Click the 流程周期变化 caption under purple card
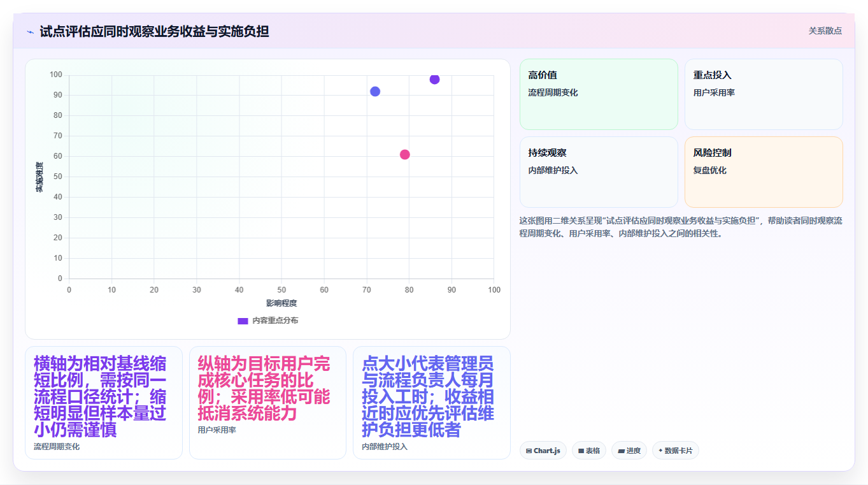This screenshot has height=485, width=868. [57, 447]
